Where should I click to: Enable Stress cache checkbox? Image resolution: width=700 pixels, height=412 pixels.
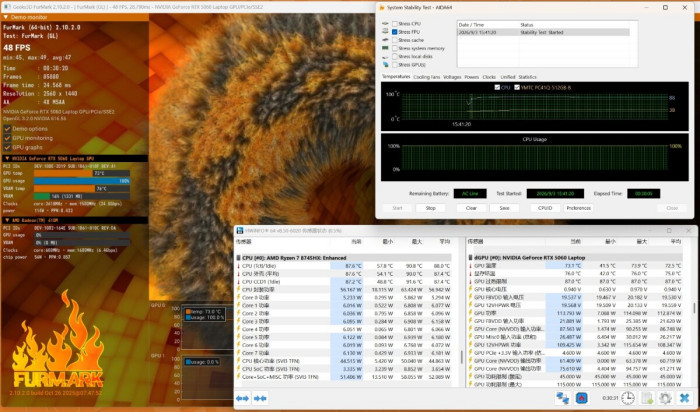(395, 40)
